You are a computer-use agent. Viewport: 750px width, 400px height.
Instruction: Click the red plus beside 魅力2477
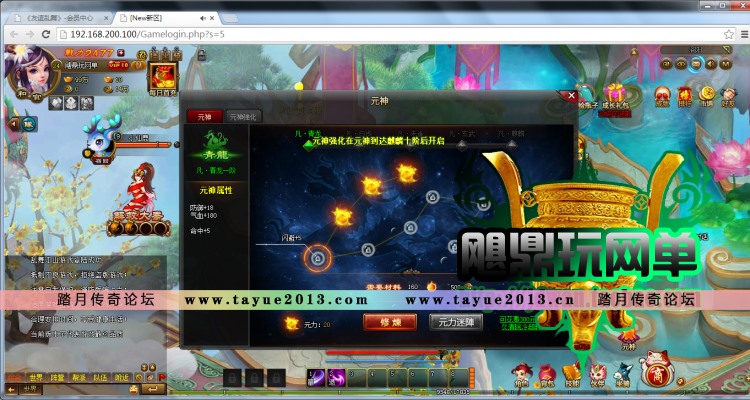coord(121,53)
